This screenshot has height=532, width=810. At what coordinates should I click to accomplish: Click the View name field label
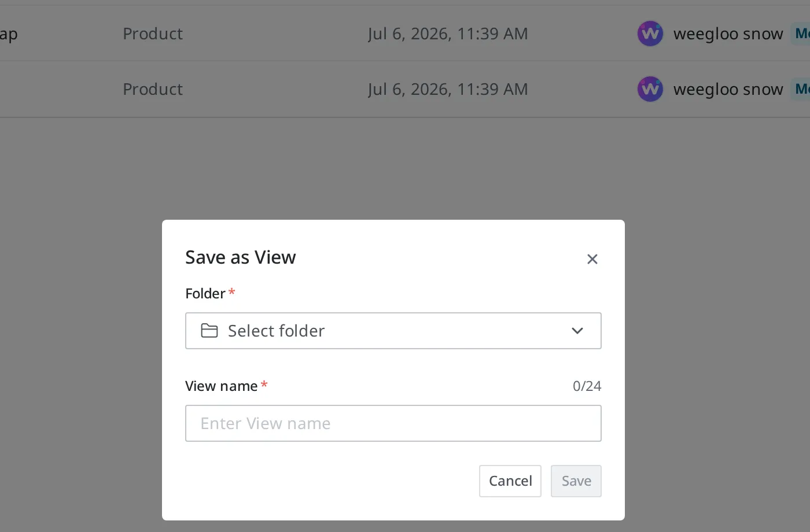coord(222,386)
